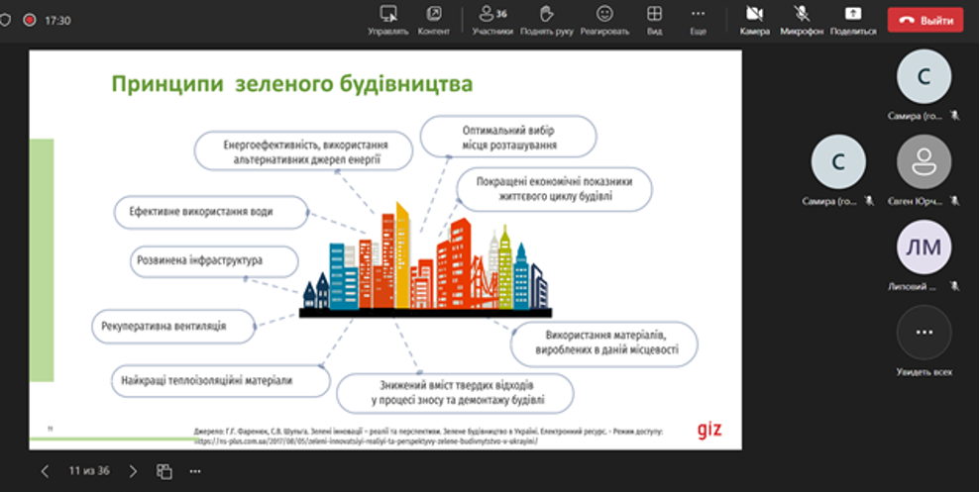Click the shield security icon
This screenshot has width=980, height=492.
coord(6,20)
